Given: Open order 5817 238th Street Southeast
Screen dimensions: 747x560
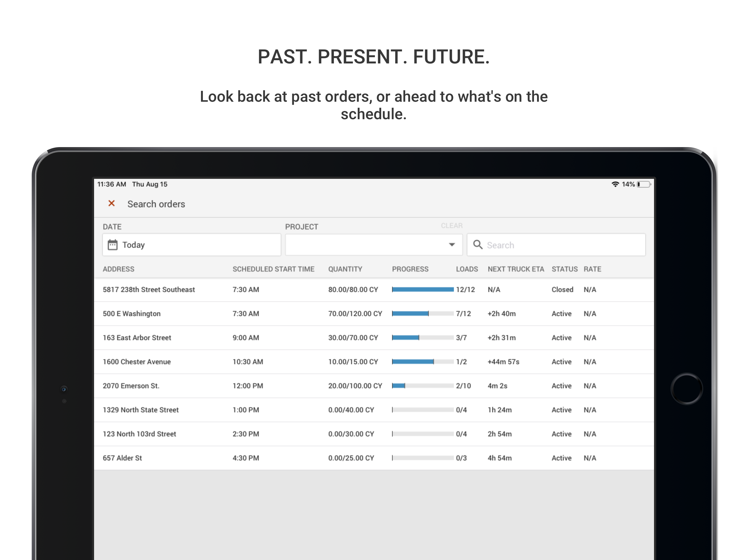Looking at the screenshot, I should [x=374, y=290].
